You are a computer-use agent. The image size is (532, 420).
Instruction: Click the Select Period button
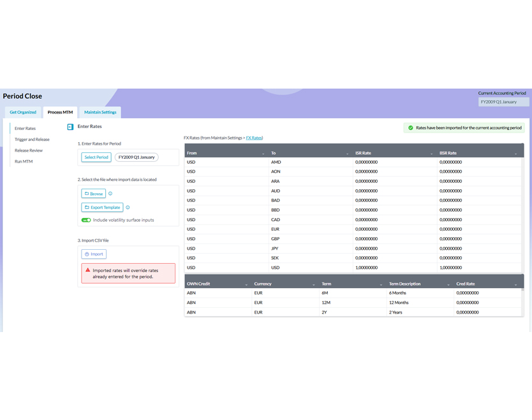pos(96,157)
